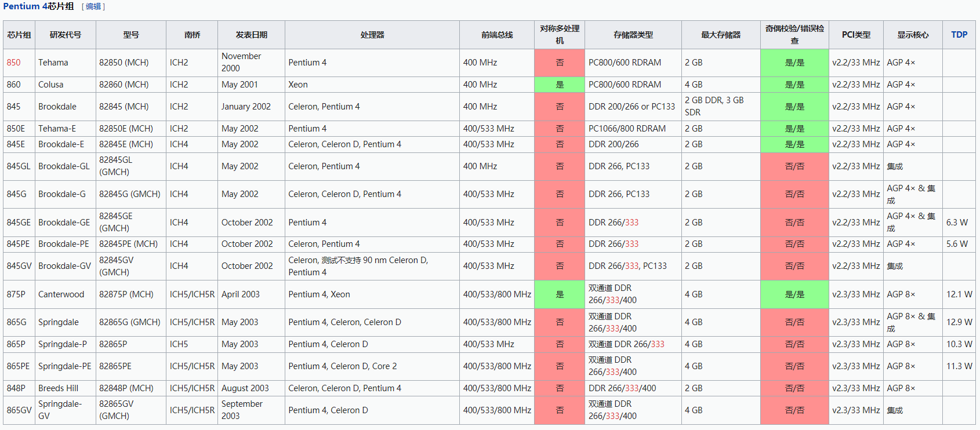Click the Xeon processor cell in 860 row
980x430 pixels.
pyautogui.click(x=372, y=85)
